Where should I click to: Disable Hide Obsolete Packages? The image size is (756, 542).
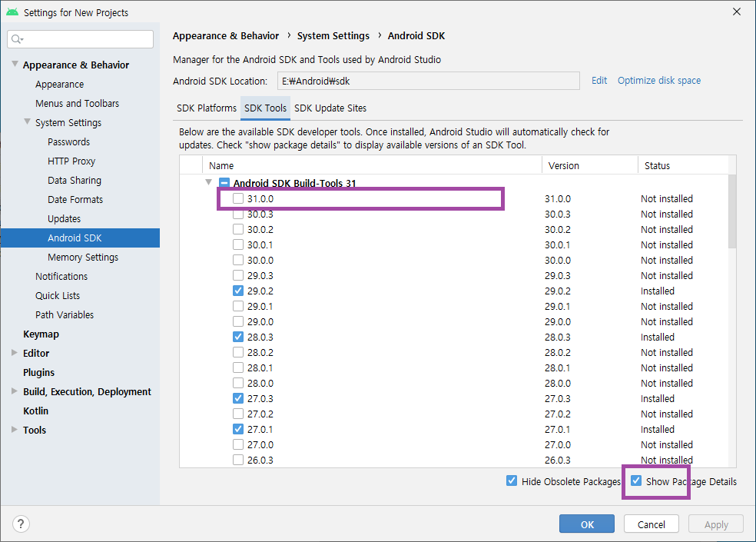tap(512, 480)
